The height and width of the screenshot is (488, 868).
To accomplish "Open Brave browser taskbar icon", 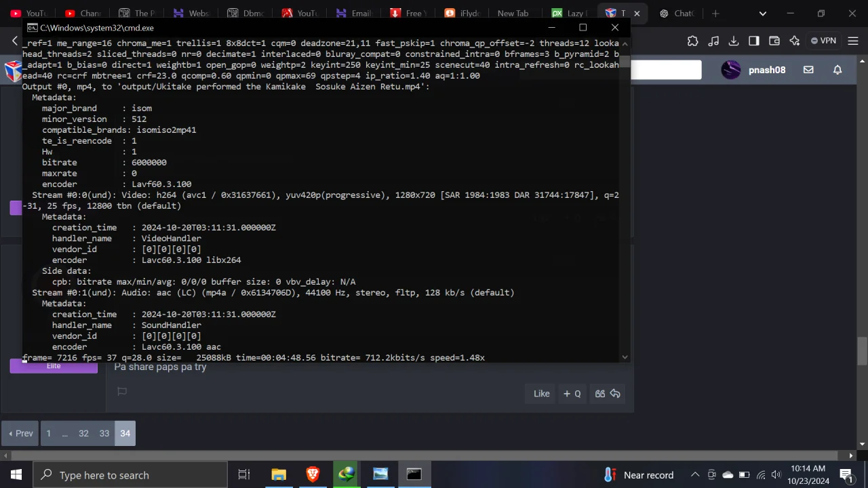I will [x=313, y=475].
